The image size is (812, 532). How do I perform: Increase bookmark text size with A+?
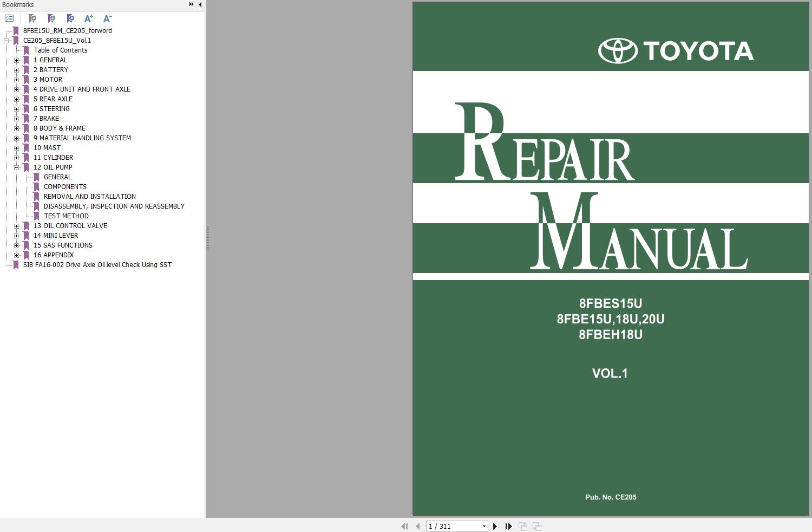(x=88, y=18)
